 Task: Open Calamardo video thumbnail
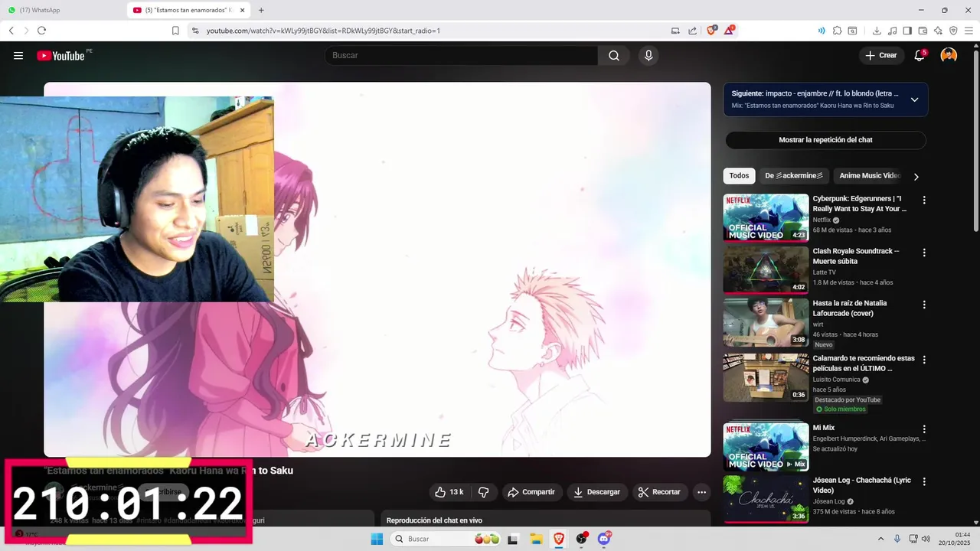[x=766, y=377]
